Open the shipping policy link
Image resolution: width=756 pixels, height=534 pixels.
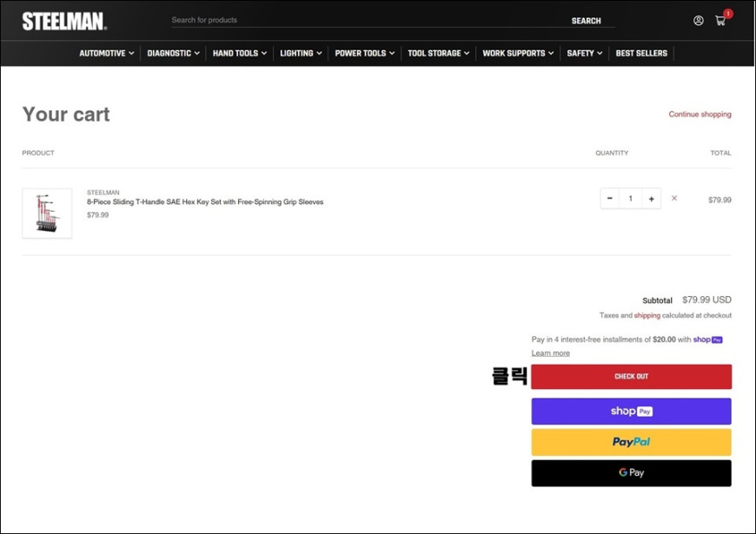(647, 315)
